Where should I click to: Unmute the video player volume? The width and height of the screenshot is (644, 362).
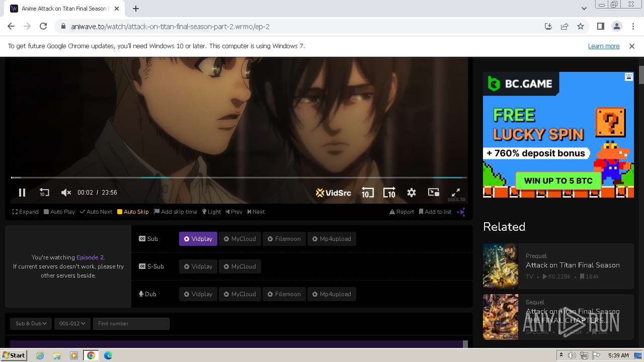(66, 193)
